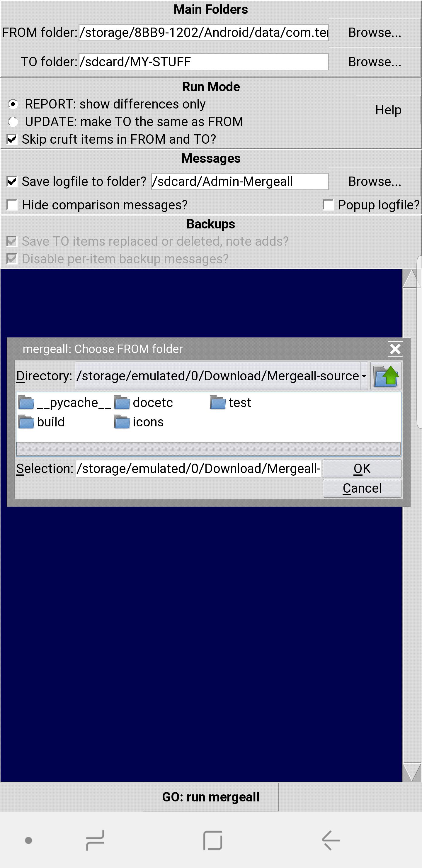Tap the Android back navigation icon
Viewport: 422px width, 868px height.
click(331, 840)
